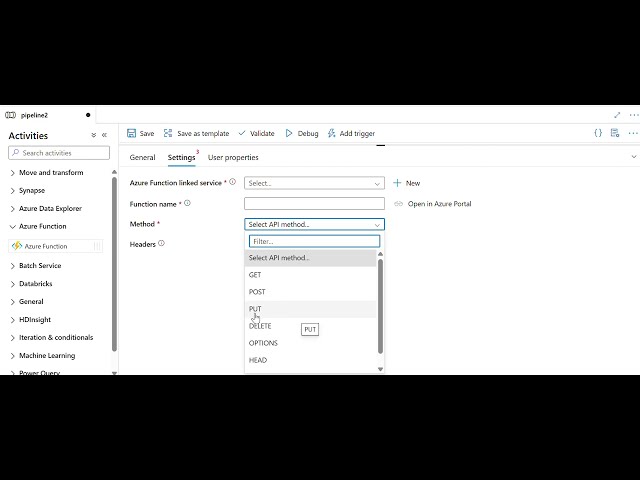Click the Validate button label
This screenshot has width=640, height=480.
[262, 133]
